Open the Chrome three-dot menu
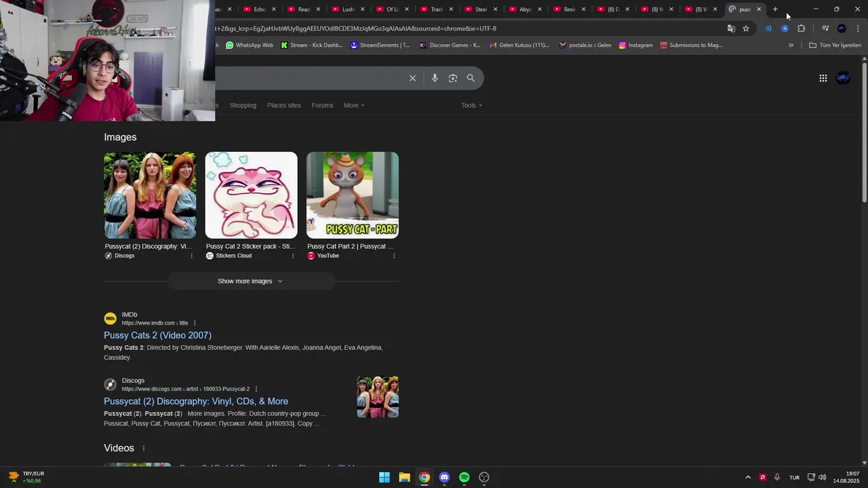The width and height of the screenshot is (868, 488). (x=858, y=28)
